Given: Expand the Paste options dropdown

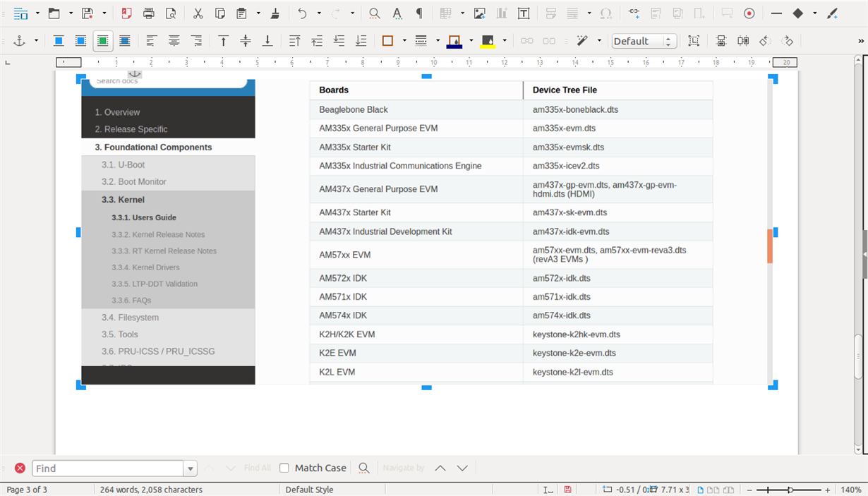Looking at the screenshot, I should (x=258, y=13).
